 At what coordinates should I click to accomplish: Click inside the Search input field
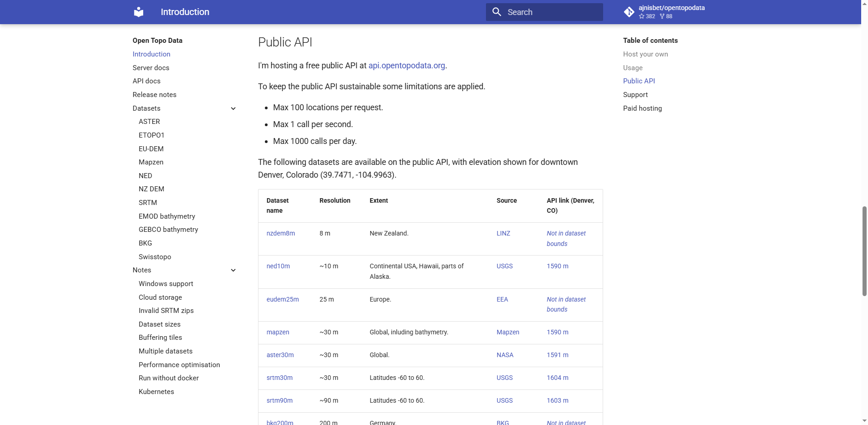(x=547, y=12)
